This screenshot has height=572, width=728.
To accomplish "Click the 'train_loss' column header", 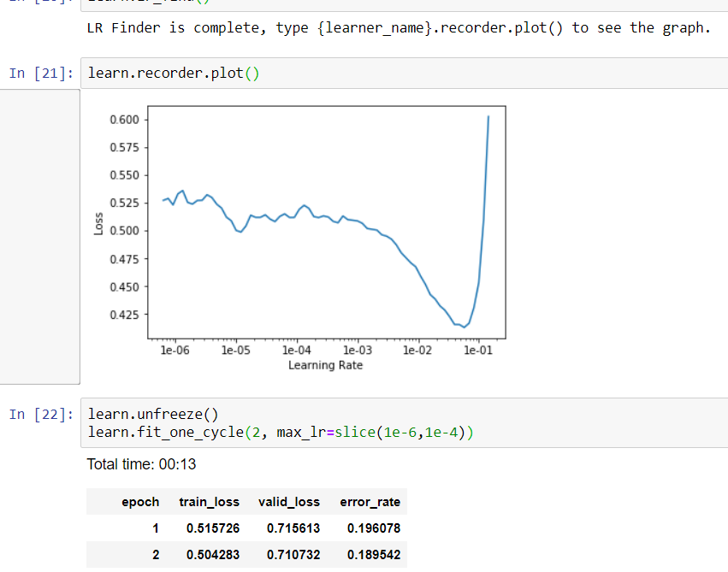I will pos(209,502).
